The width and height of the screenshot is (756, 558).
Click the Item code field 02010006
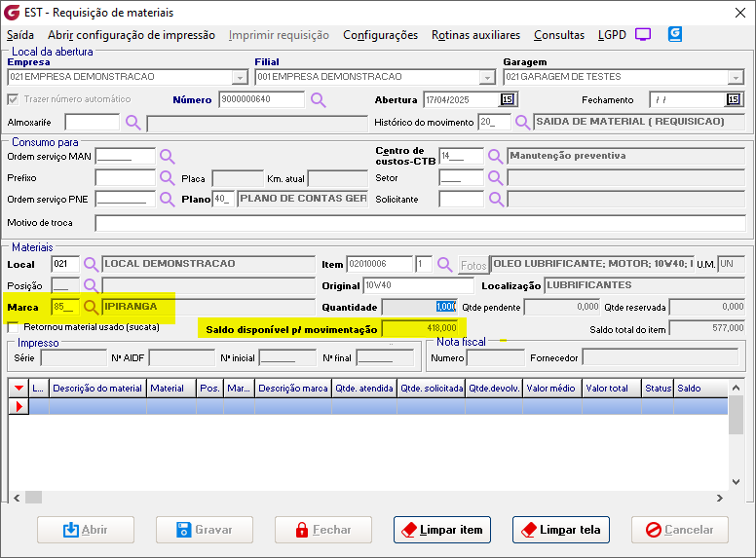[379, 264]
